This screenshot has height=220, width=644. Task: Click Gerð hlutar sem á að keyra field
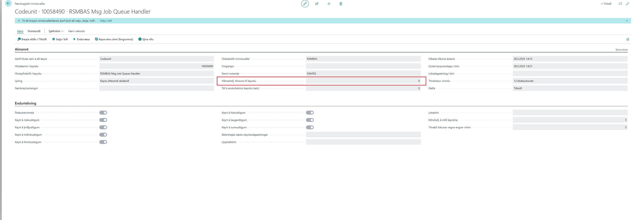157,59
